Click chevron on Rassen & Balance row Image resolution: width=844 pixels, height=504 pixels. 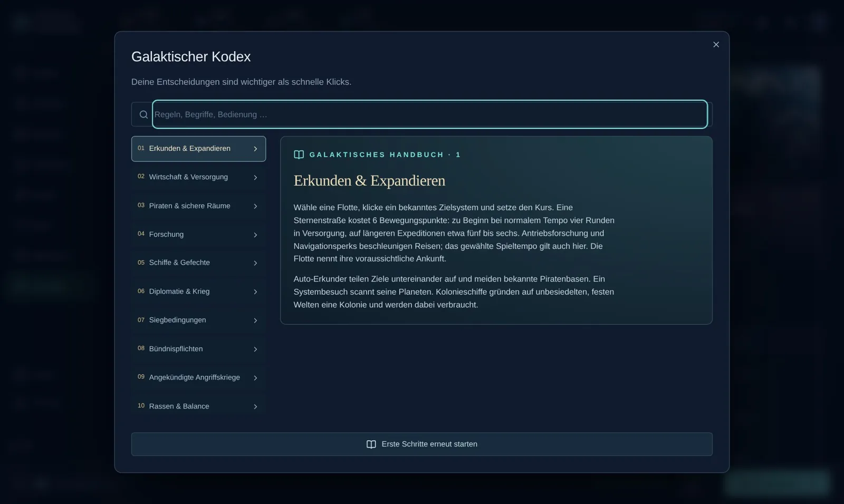click(x=255, y=407)
